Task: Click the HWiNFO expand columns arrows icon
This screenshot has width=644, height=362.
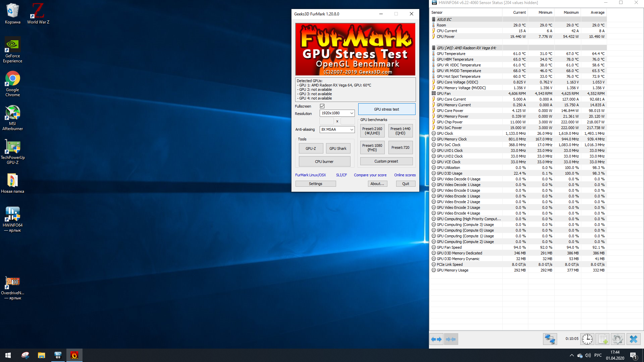Action: (436, 339)
